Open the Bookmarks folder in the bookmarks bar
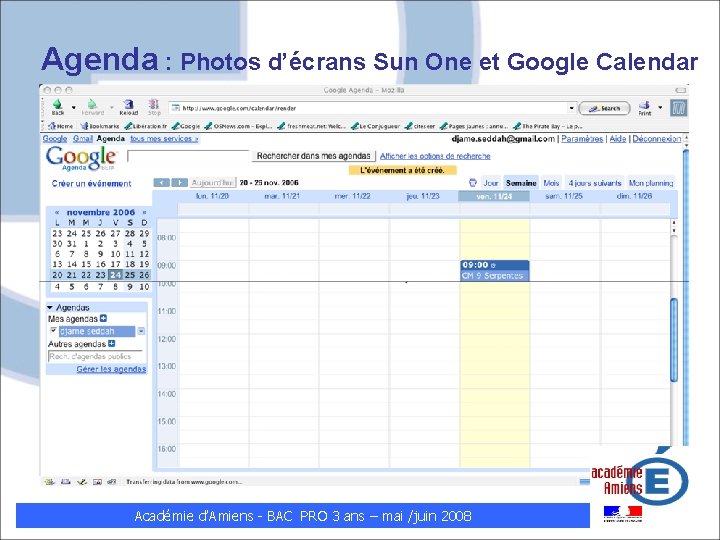The width and height of the screenshot is (720, 540). tap(100, 126)
